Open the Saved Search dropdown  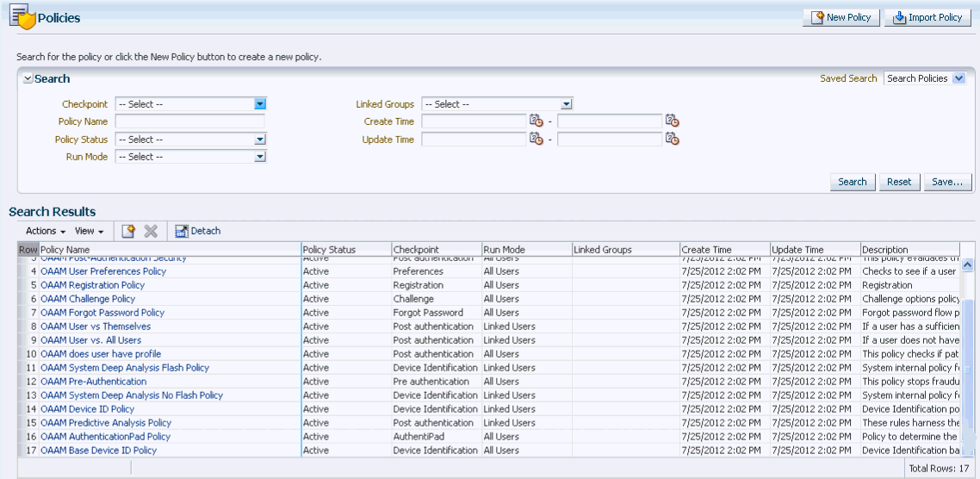(x=925, y=78)
